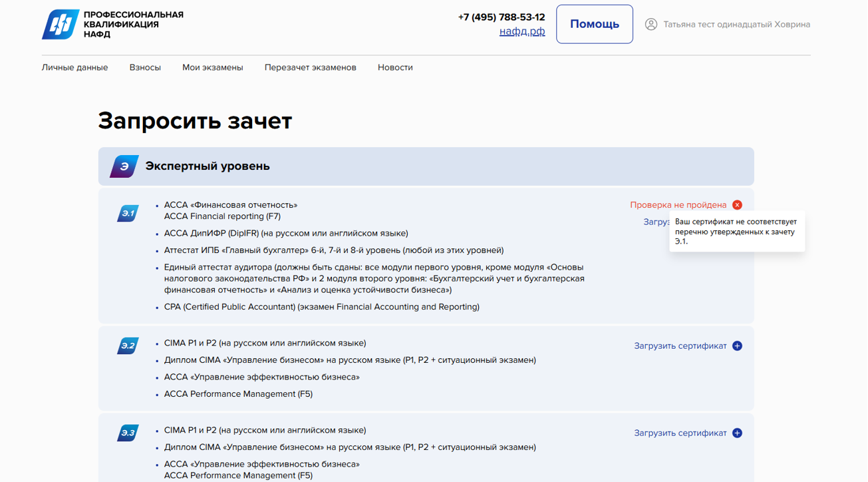The width and height of the screenshot is (868, 482).
Task: Click the red failed-check cross icon
Action: click(737, 205)
